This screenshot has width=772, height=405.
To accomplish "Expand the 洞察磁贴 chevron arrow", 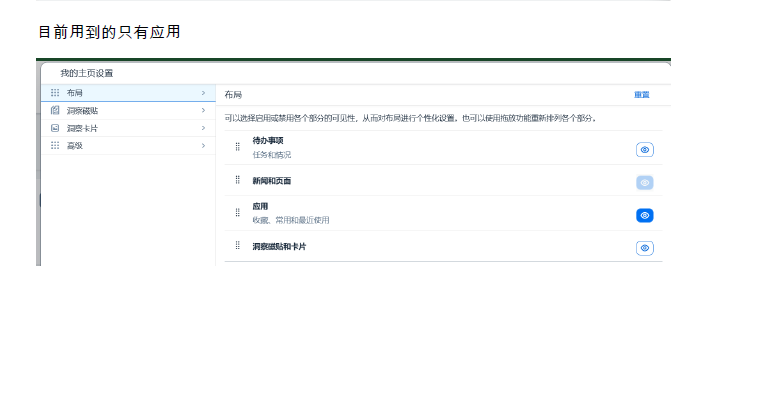I will [x=203, y=111].
